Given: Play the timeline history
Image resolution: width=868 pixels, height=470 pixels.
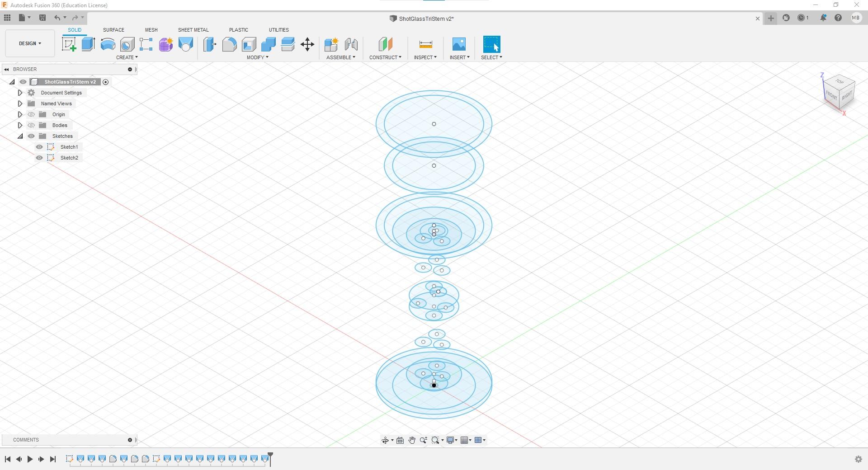Looking at the screenshot, I should (30, 459).
